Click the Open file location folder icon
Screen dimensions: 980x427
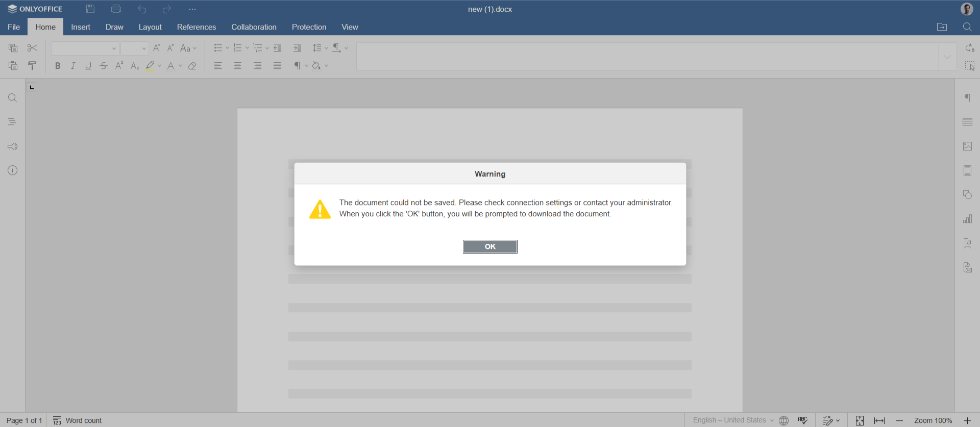click(942, 27)
